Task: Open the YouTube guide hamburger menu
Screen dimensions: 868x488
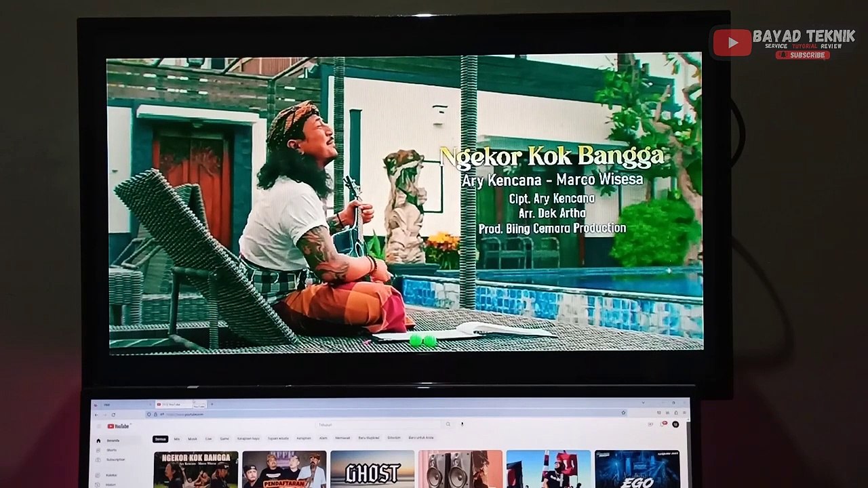Action: pyautogui.click(x=98, y=426)
